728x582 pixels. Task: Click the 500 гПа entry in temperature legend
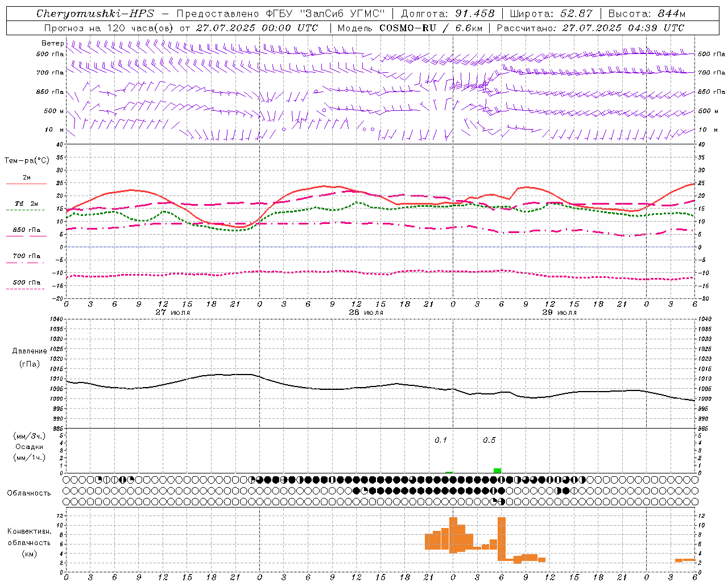pyautogui.click(x=27, y=282)
